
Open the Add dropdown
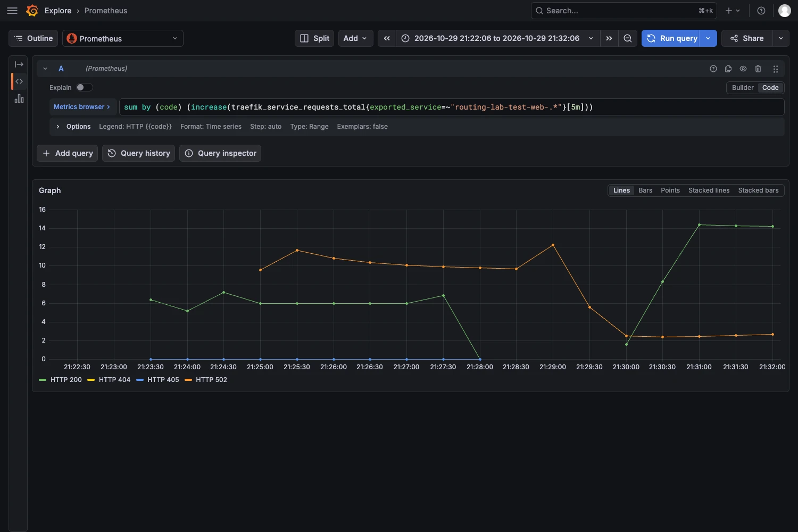click(x=355, y=38)
